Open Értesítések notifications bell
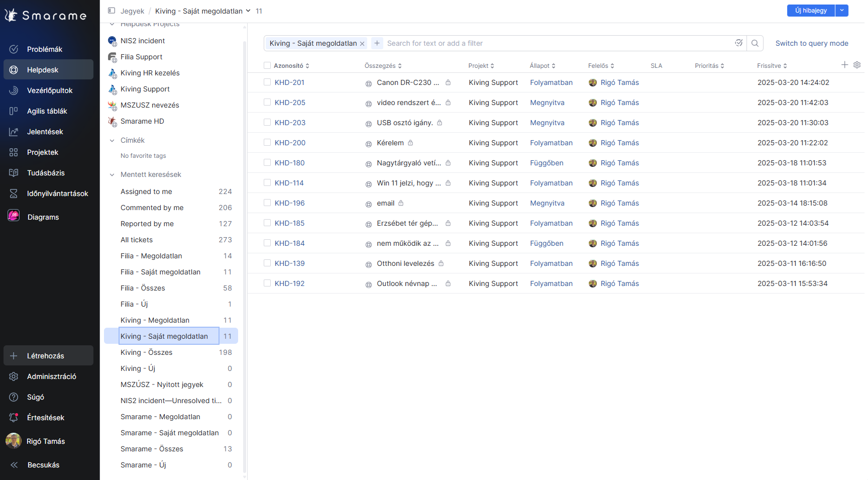 [x=14, y=418]
